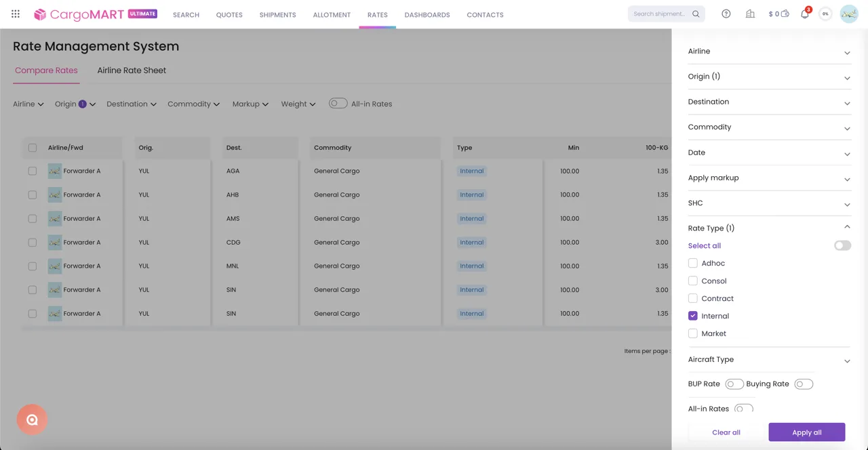Collapse the Rate Type section
868x450 pixels.
tap(847, 228)
